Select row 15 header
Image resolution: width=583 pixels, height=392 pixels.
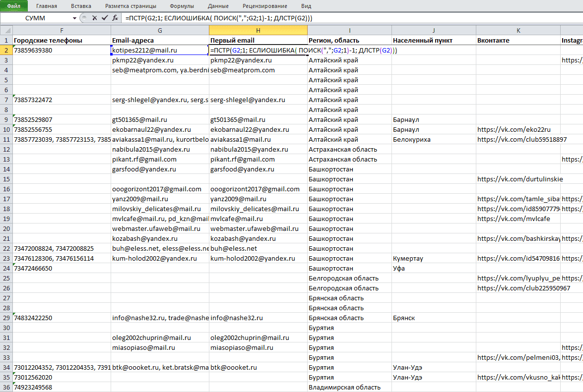point(6,179)
